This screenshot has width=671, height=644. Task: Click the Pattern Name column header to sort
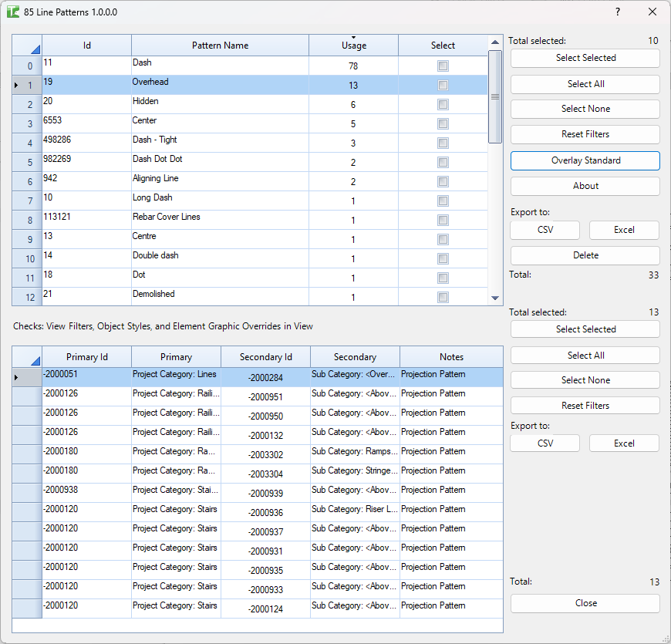pos(219,45)
